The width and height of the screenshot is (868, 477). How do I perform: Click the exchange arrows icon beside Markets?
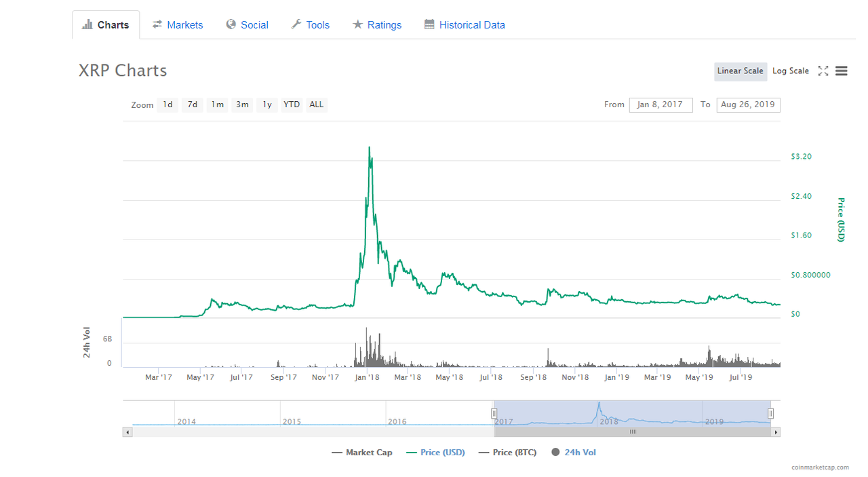pyautogui.click(x=157, y=24)
